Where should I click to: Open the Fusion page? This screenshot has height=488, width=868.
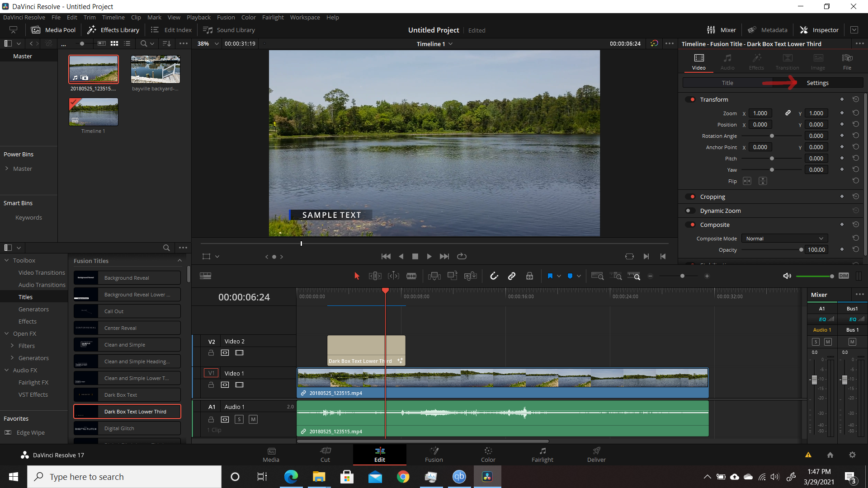(434, 455)
